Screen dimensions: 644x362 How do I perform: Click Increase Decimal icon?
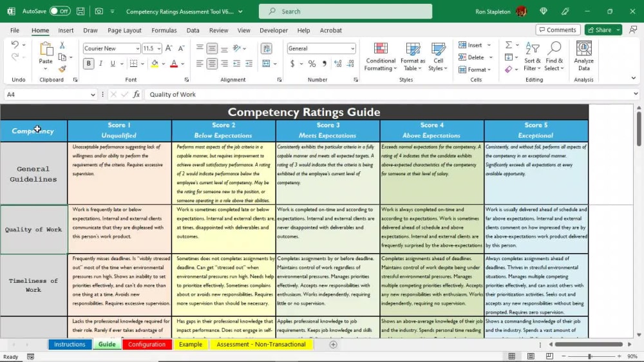[x=338, y=64]
